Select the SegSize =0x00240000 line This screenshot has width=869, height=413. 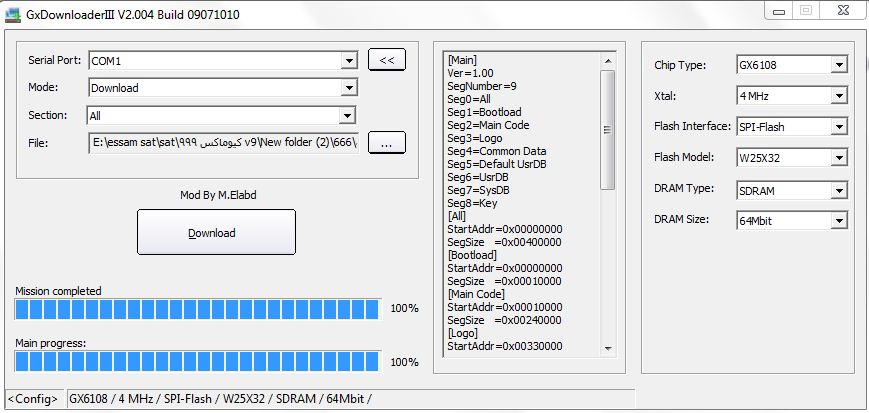pos(504,320)
